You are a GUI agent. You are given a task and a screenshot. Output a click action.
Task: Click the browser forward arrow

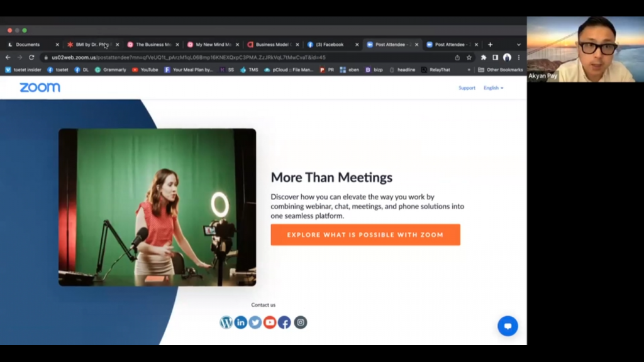(x=19, y=57)
